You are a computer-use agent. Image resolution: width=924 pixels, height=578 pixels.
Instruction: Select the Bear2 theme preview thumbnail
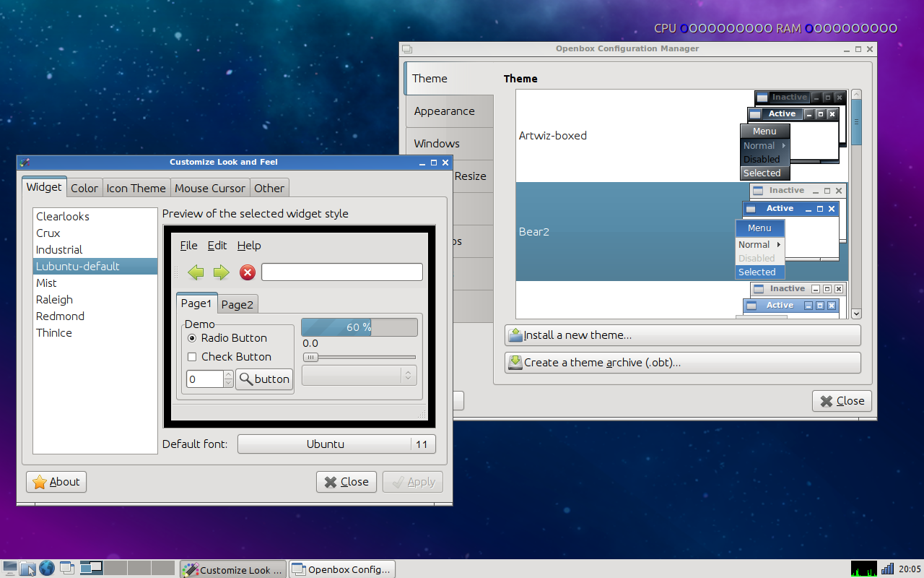point(792,231)
